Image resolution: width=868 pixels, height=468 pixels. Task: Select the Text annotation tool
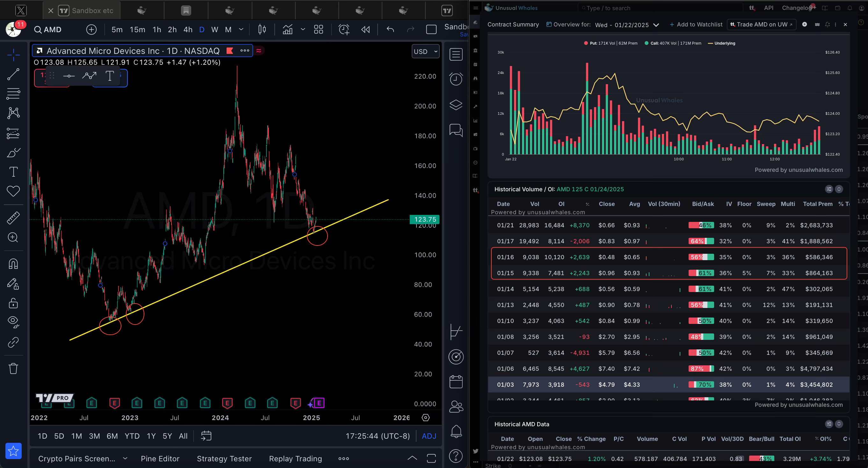[13, 172]
